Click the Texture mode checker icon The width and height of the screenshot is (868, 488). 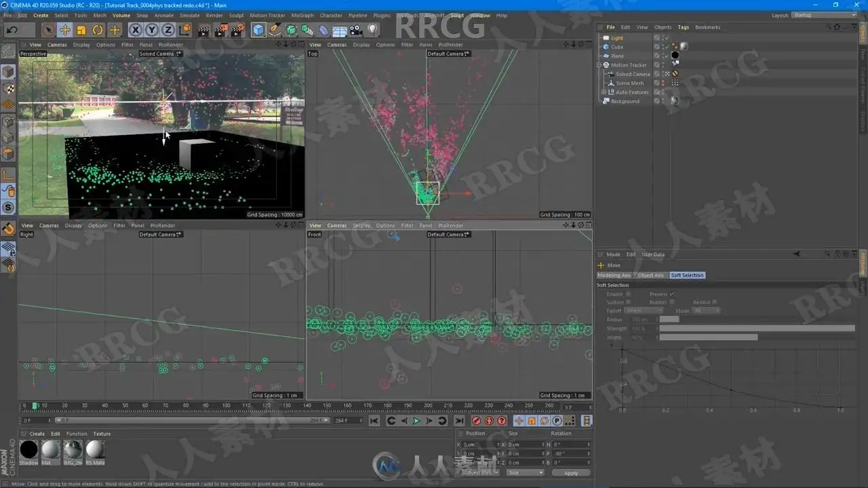coord(8,89)
